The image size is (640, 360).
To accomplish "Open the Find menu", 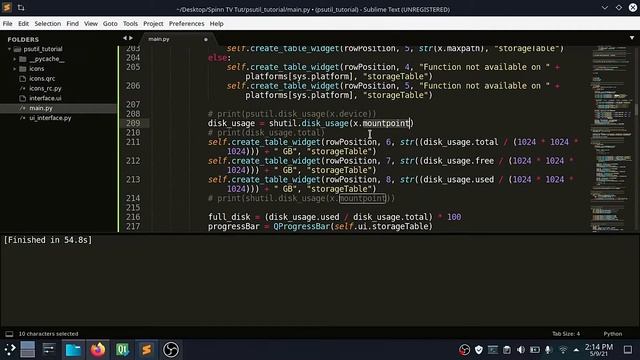I will [73, 24].
